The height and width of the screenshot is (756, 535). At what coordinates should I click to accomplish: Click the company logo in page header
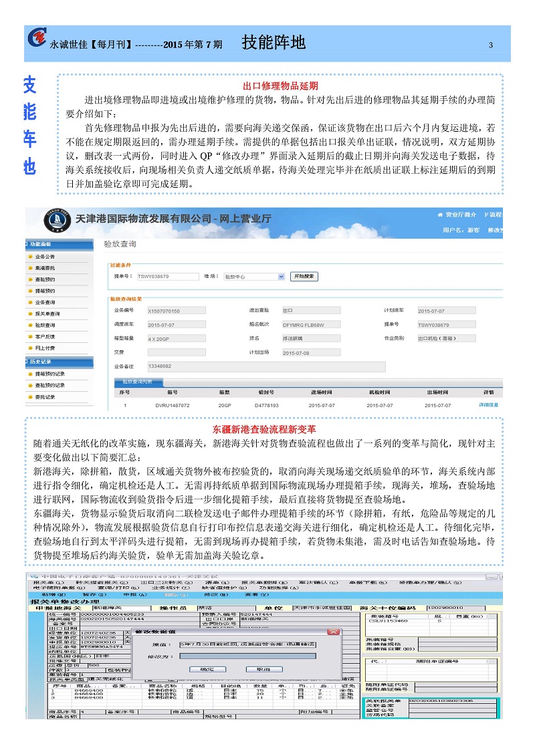36,40
